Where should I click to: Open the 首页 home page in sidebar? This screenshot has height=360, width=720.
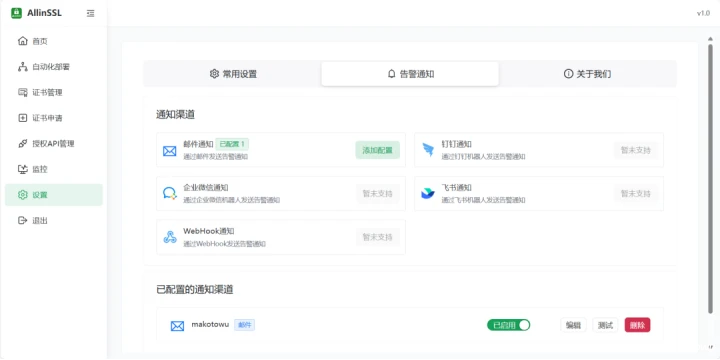pos(54,41)
